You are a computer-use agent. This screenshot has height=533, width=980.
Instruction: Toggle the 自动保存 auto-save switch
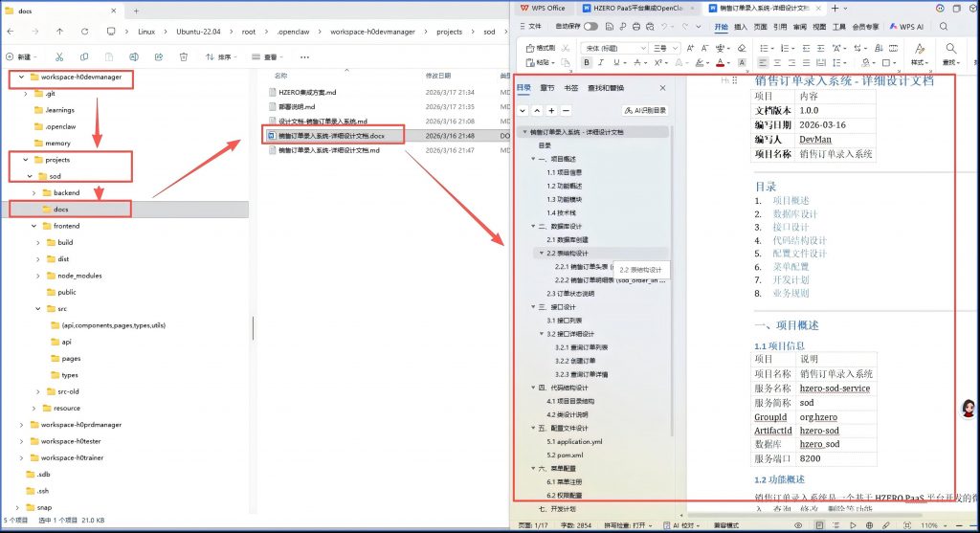tap(590, 27)
